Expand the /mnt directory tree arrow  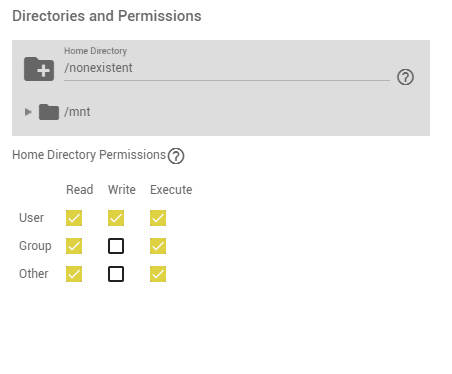point(28,112)
